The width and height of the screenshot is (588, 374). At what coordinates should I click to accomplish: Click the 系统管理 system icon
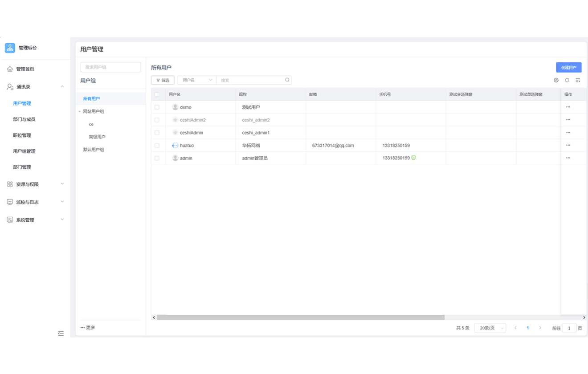pos(10,220)
